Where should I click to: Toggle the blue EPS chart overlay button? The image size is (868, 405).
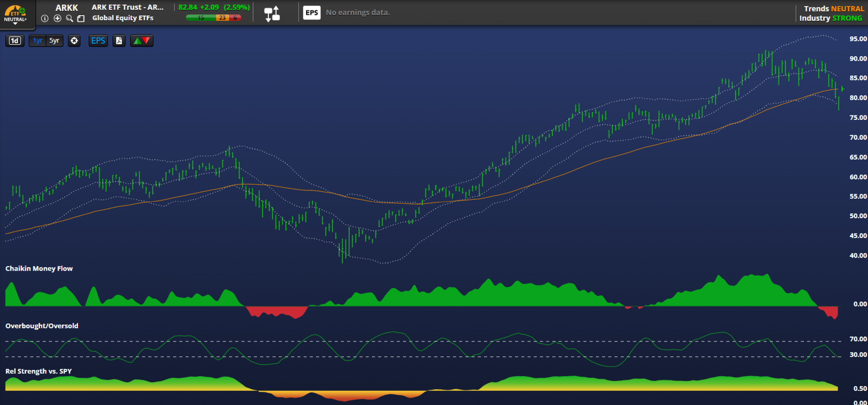[98, 41]
